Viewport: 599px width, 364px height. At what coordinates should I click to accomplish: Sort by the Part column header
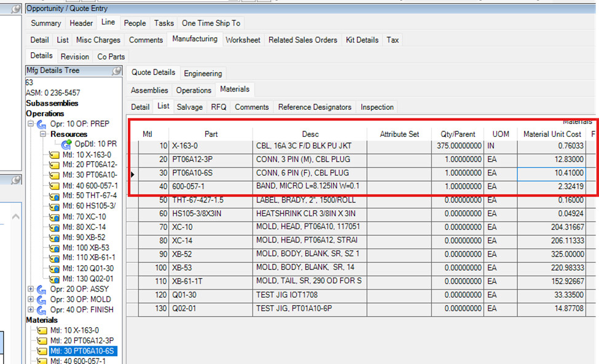[x=211, y=134]
